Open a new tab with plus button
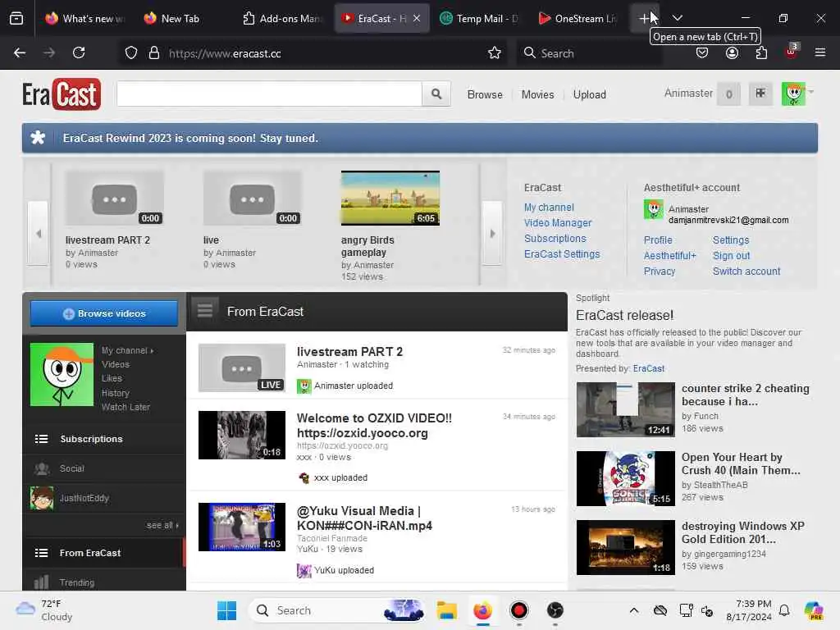The image size is (840, 630). point(645,18)
